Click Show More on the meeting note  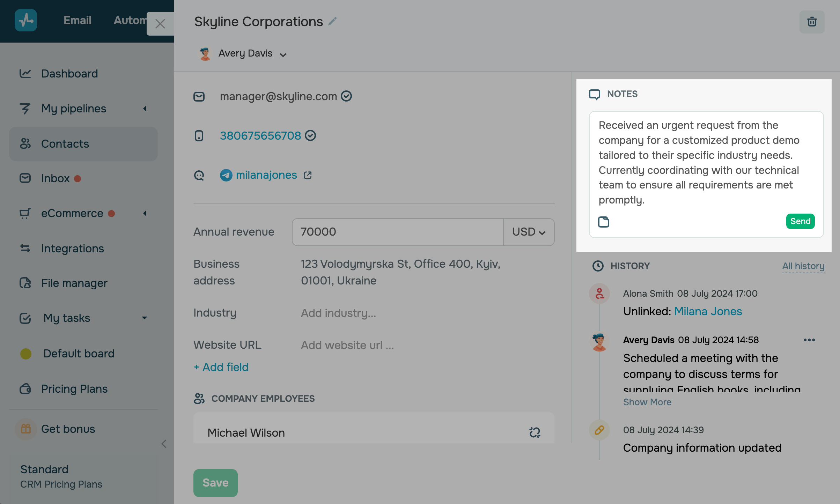click(x=647, y=402)
